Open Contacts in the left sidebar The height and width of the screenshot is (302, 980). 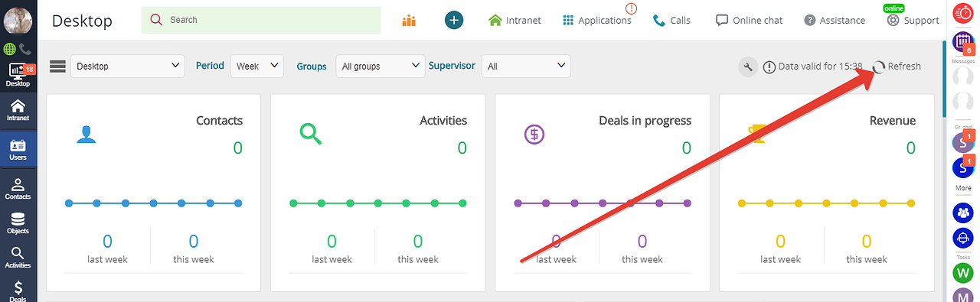[18, 189]
